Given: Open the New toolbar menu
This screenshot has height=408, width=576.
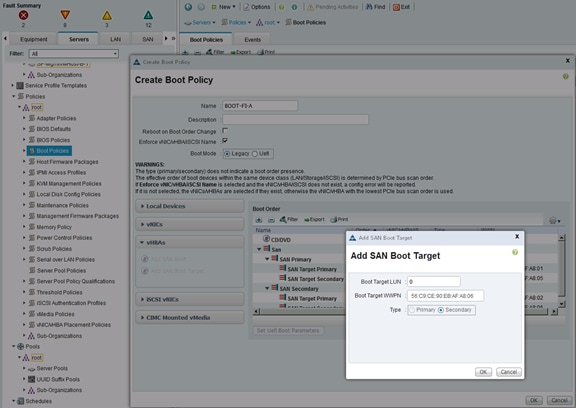Looking at the screenshot, I should click(x=223, y=7).
